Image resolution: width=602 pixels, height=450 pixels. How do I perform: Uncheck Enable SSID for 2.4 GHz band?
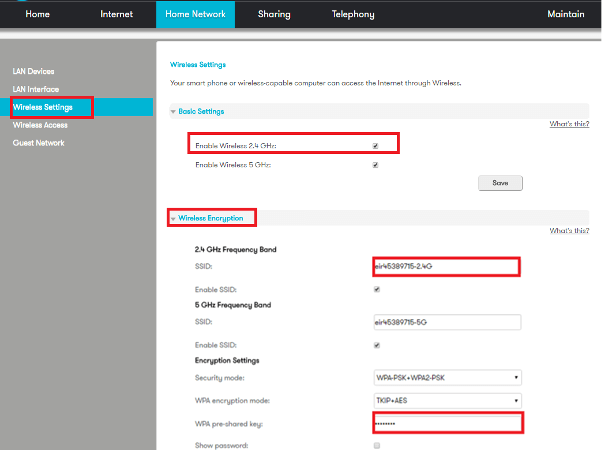[375, 289]
